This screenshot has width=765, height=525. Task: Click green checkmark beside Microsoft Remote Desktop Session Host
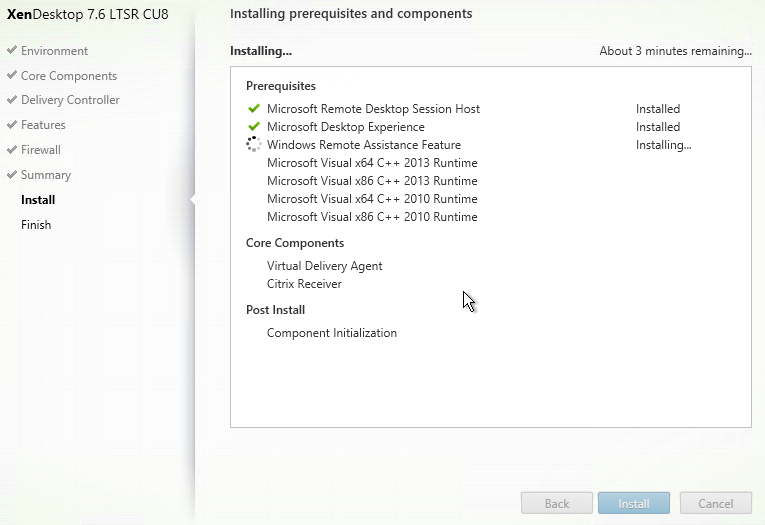(x=253, y=109)
